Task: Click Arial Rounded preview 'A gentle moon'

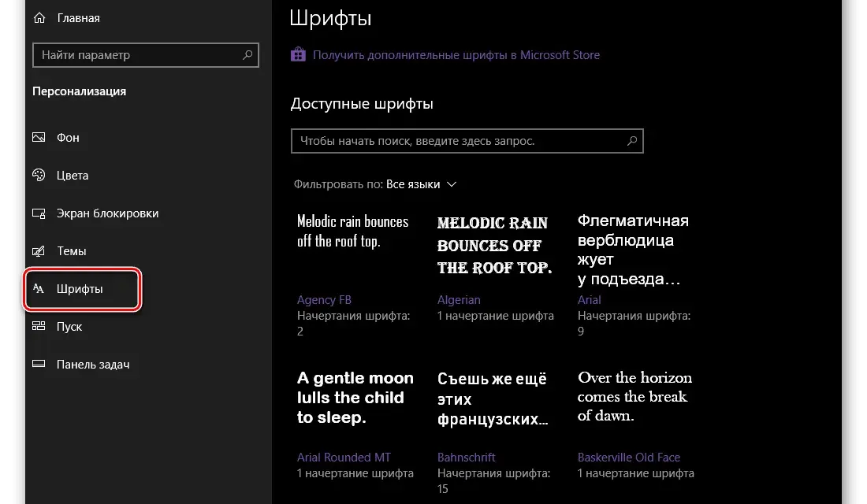Action: (x=355, y=398)
